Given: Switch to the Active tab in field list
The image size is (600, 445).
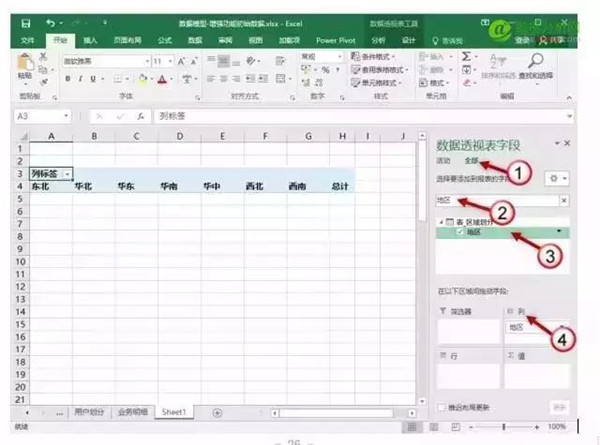Looking at the screenshot, I should 443,161.
